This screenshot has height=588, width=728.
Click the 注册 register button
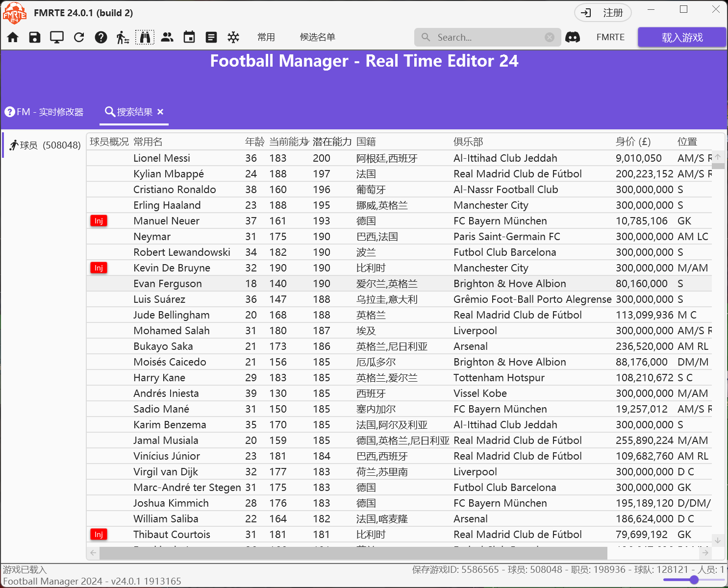pos(602,13)
